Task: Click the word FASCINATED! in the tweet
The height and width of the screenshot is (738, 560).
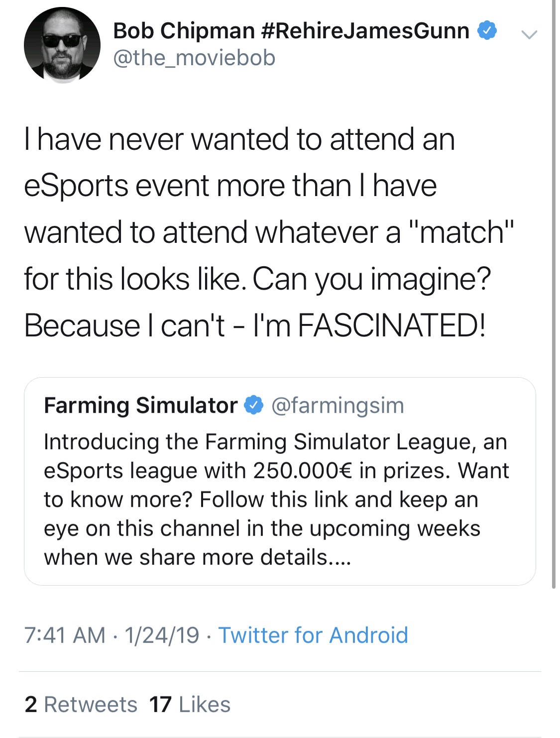Action: pyautogui.click(x=392, y=325)
